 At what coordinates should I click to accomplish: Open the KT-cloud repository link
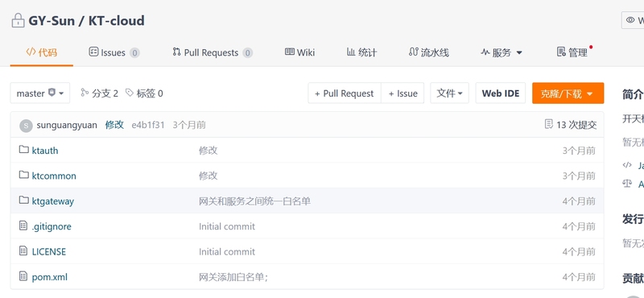[x=117, y=21]
